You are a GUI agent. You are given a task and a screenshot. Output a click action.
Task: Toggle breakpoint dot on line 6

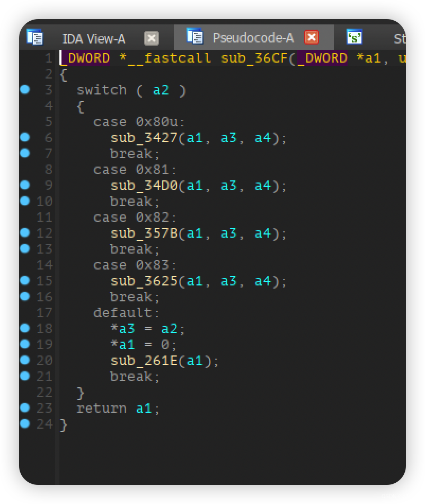[x=25, y=137]
